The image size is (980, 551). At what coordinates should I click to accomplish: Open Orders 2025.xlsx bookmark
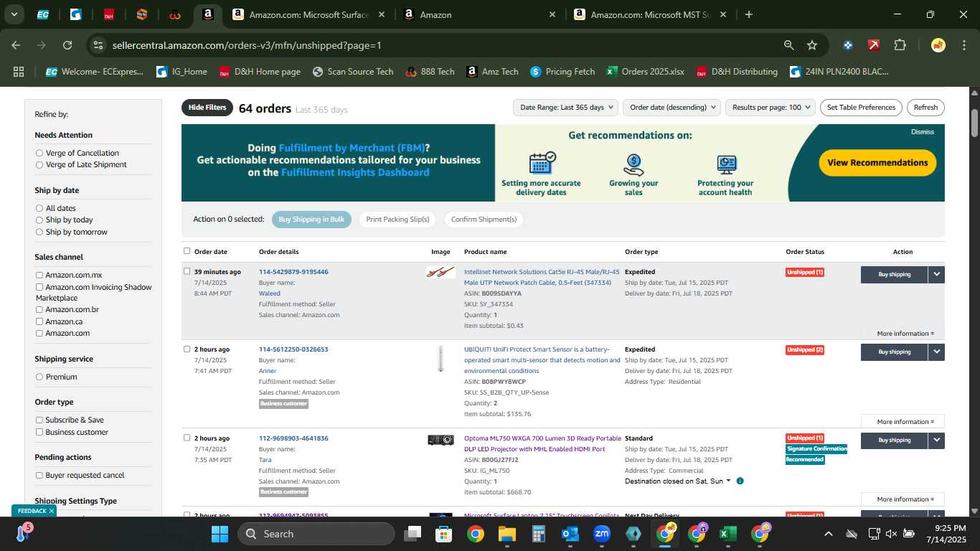pyautogui.click(x=645, y=72)
